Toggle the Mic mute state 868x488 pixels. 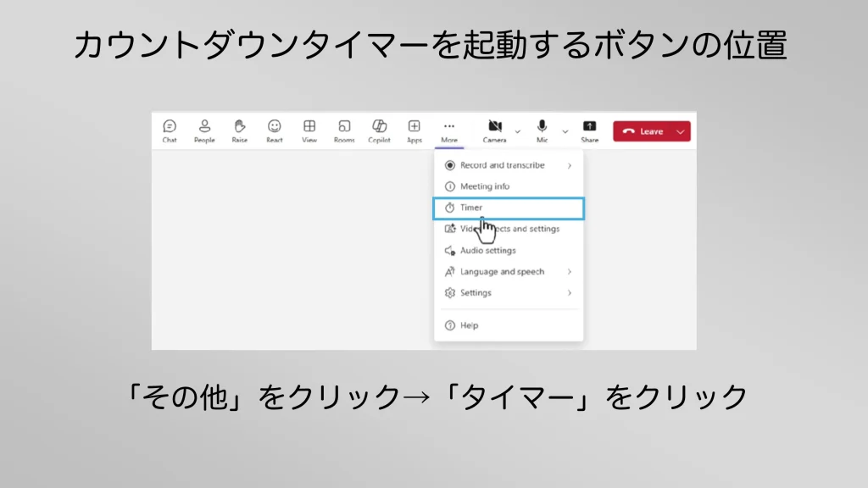[542, 130]
